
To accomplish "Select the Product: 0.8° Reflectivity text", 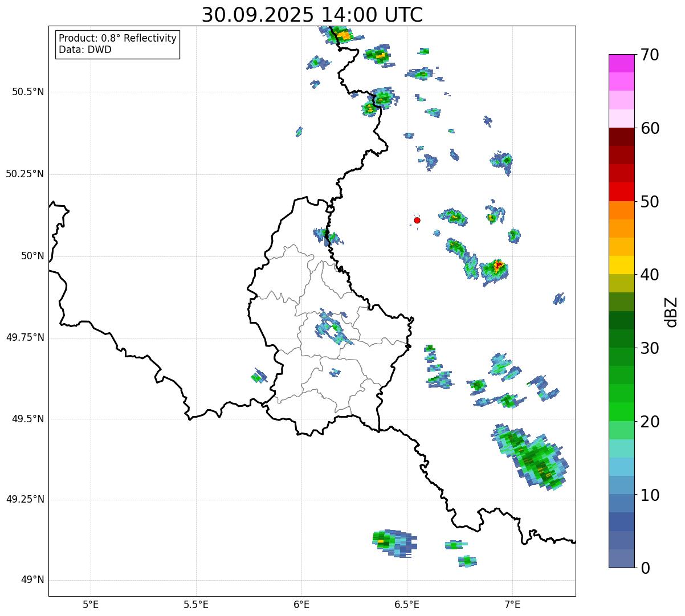I will (x=117, y=38).
